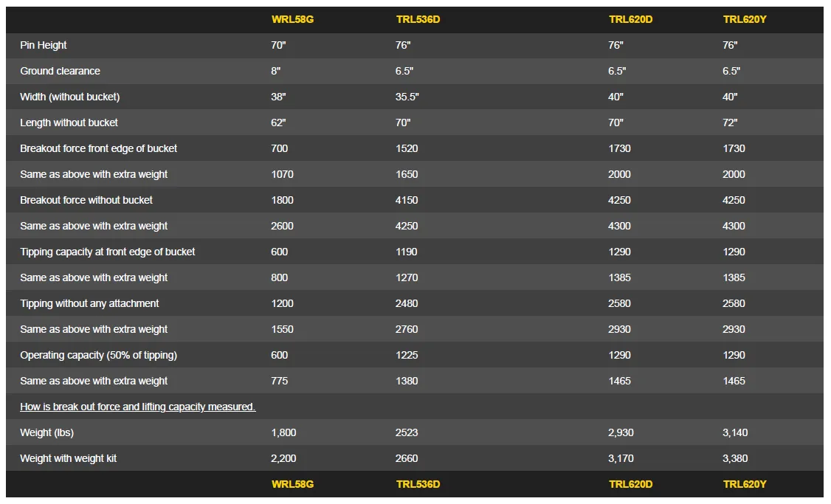Click Tipping capacity at front edge label
The image size is (831, 504).
108,252
